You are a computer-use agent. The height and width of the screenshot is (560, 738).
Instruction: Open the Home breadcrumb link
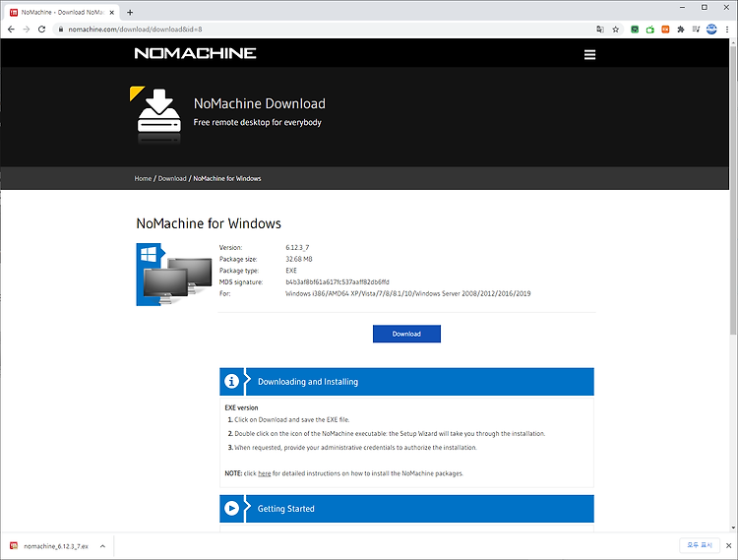click(x=143, y=179)
